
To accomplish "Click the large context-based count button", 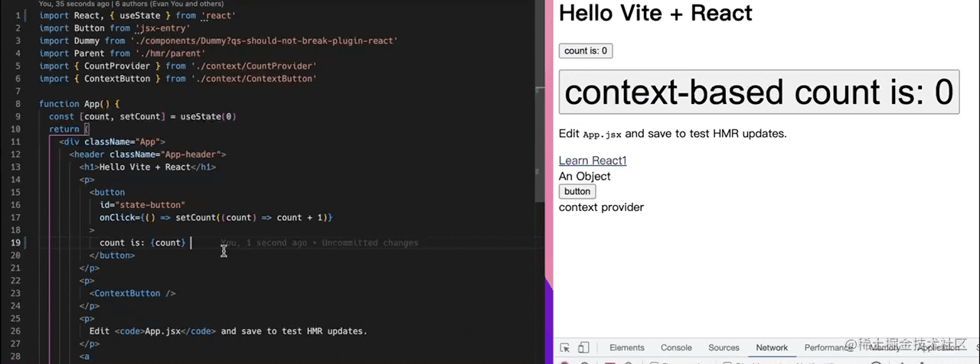I will tap(759, 92).
